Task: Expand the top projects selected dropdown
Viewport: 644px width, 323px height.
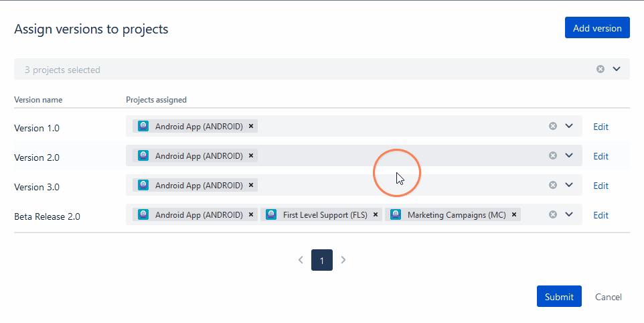Action: pyautogui.click(x=617, y=69)
